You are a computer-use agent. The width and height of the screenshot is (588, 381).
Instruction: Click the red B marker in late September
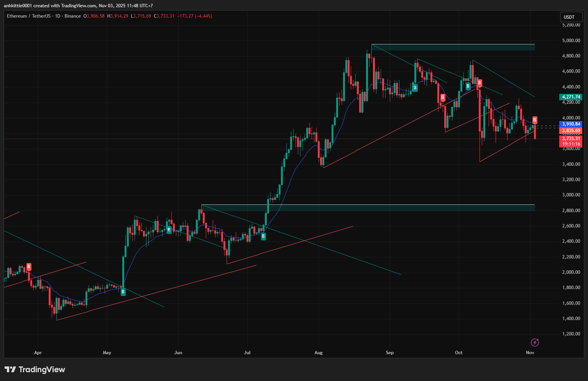pos(443,97)
